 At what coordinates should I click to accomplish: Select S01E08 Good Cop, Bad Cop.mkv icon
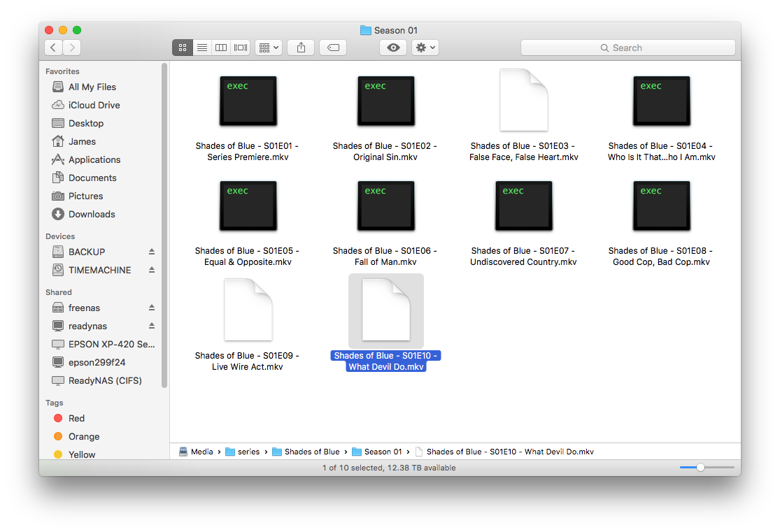(662, 206)
